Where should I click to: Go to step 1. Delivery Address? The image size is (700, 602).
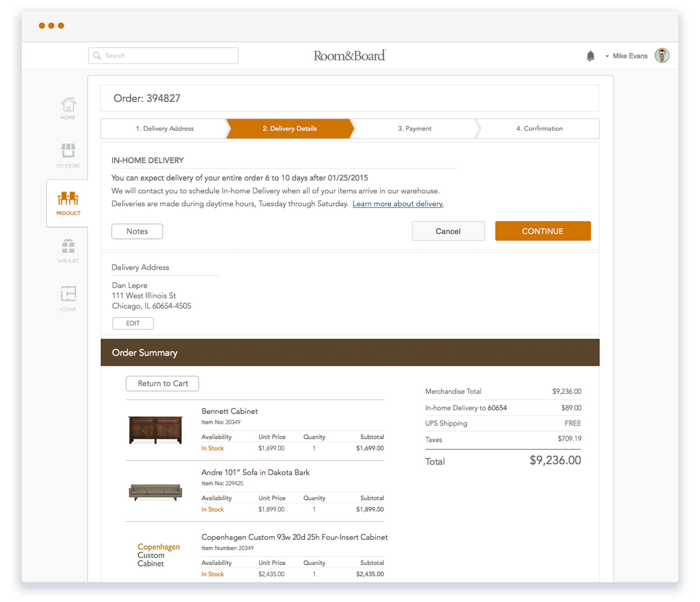tap(164, 128)
